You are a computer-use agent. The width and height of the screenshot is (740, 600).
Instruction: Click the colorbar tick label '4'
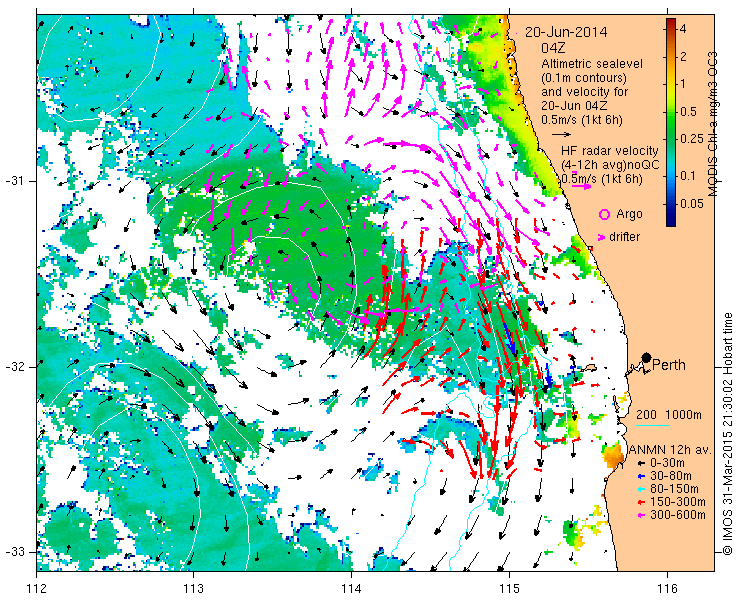click(x=683, y=29)
